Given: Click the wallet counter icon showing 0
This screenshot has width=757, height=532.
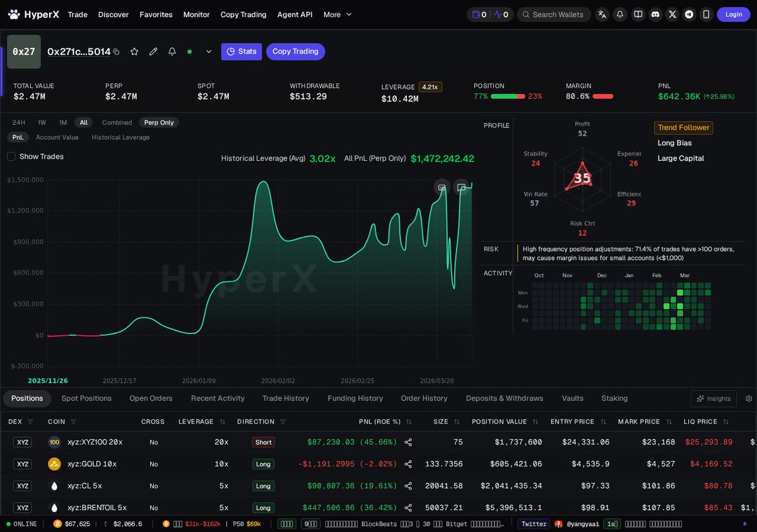Looking at the screenshot, I should point(479,14).
